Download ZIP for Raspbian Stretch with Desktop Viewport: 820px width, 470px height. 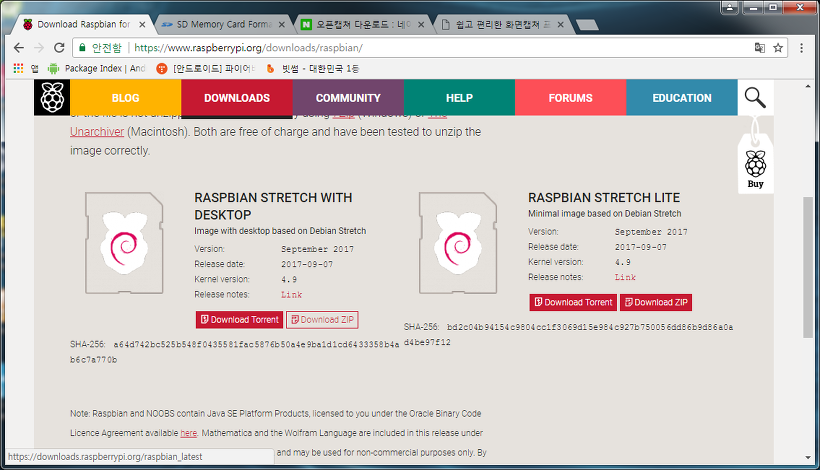tap(322, 319)
